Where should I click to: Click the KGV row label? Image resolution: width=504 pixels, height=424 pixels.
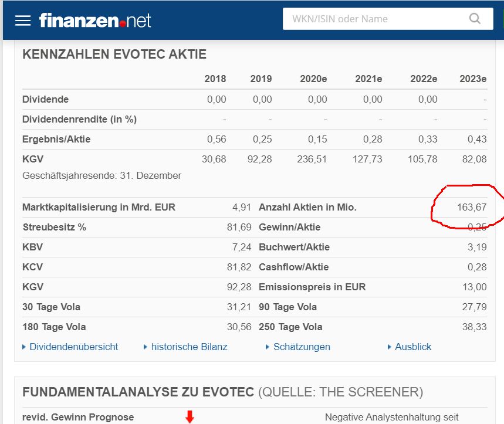click(x=32, y=159)
